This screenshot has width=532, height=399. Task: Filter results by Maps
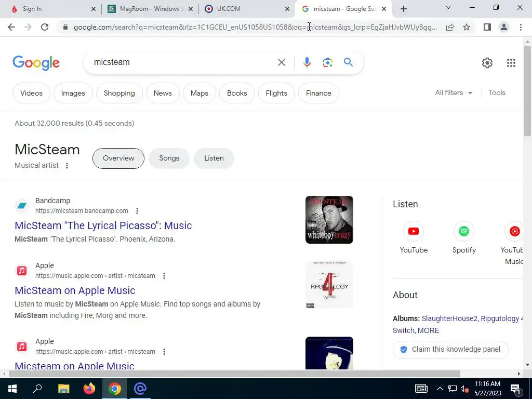point(199,93)
